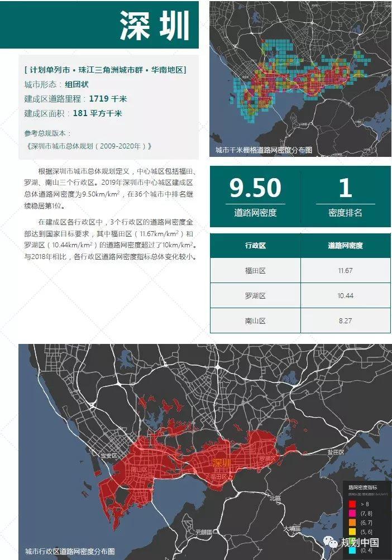Click the 南山区 label on bottom map
The height and width of the screenshot is (560, 392).
pos(139,470)
